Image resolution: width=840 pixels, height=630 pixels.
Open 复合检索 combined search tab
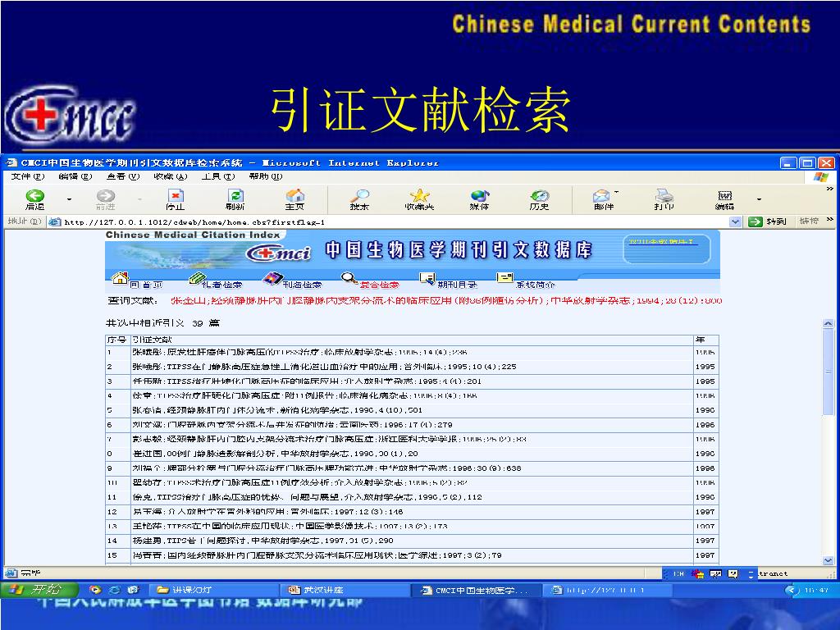coord(379,285)
